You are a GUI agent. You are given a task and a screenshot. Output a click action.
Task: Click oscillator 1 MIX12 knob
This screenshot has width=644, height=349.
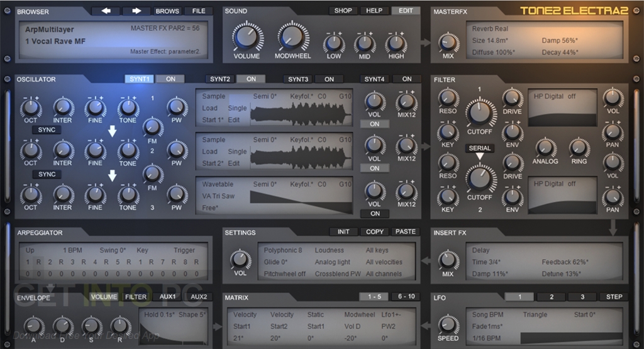(406, 102)
